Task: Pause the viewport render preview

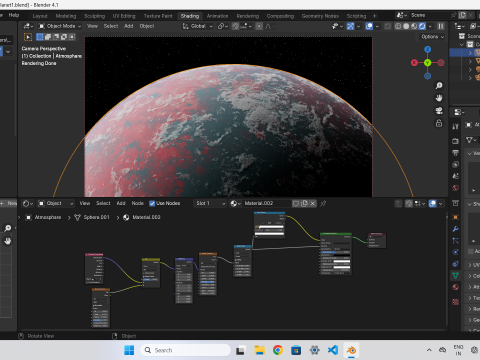Action: [x=441, y=26]
